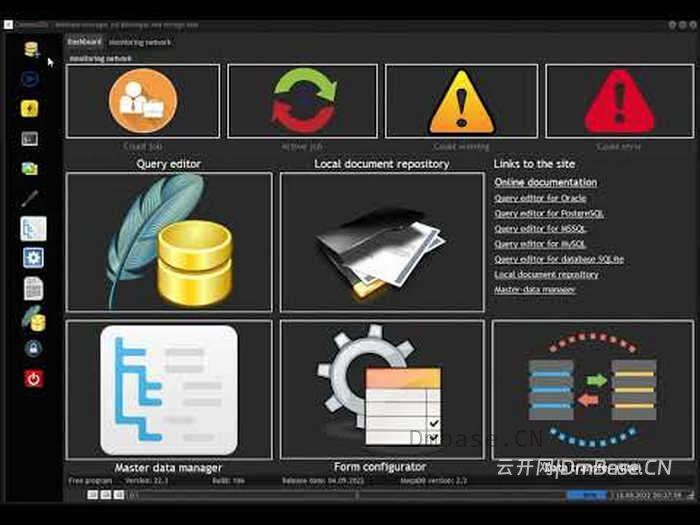700x525 pixels.
Task: Click the first small status bar icon at bottom left
Action: tap(92, 494)
